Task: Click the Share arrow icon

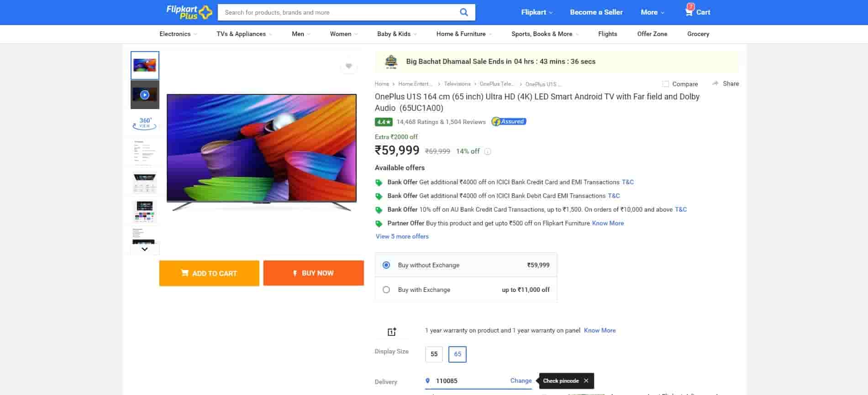Action: point(715,83)
